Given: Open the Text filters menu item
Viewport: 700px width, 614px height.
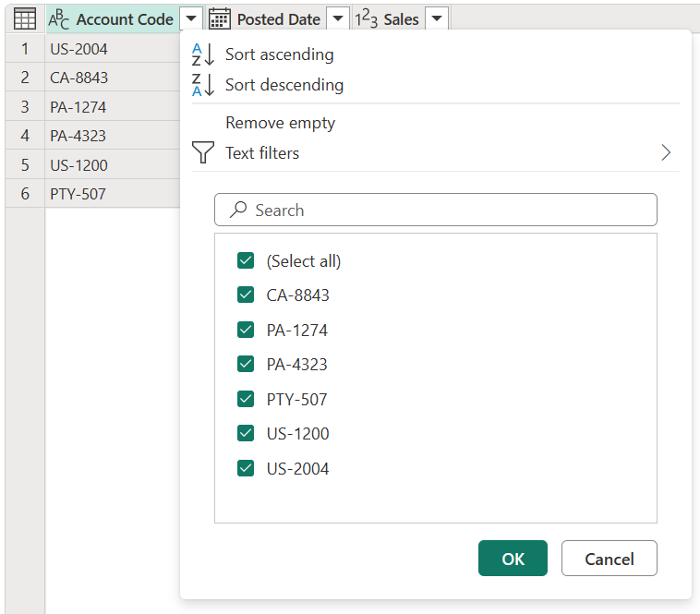Looking at the screenshot, I should point(435,152).
